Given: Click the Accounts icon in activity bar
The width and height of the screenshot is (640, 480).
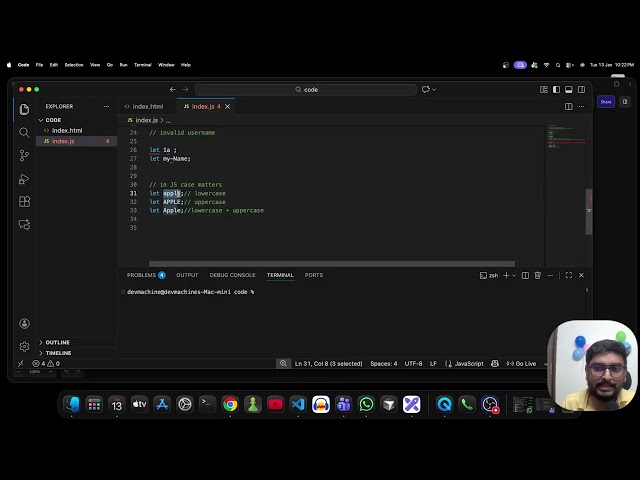Looking at the screenshot, I should (x=24, y=323).
